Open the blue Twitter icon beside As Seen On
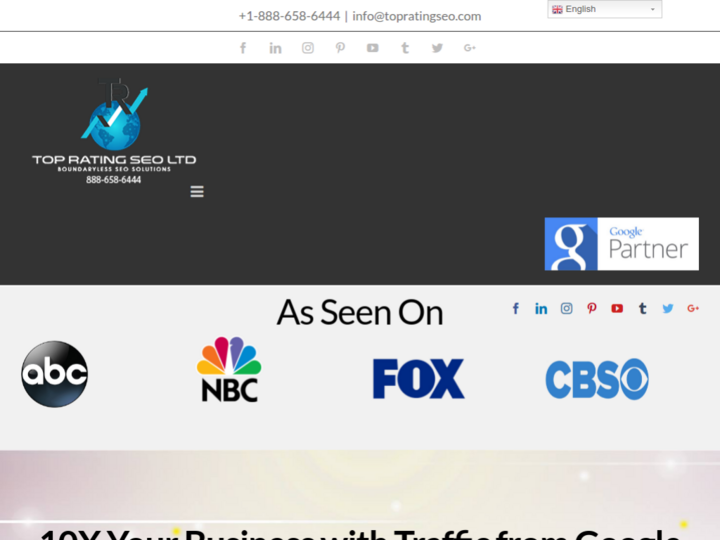 tap(668, 309)
